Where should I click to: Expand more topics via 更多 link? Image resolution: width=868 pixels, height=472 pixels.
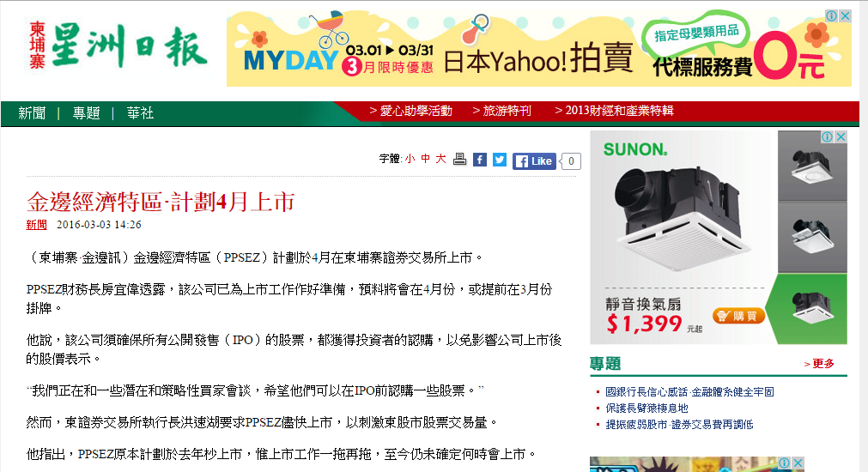tap(819, 364)
